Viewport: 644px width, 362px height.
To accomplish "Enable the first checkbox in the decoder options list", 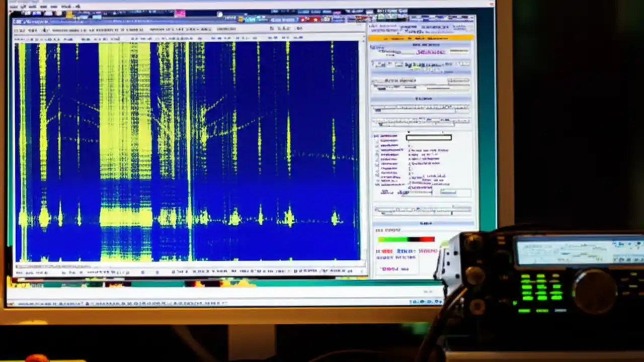I will [x=377, y=136].
